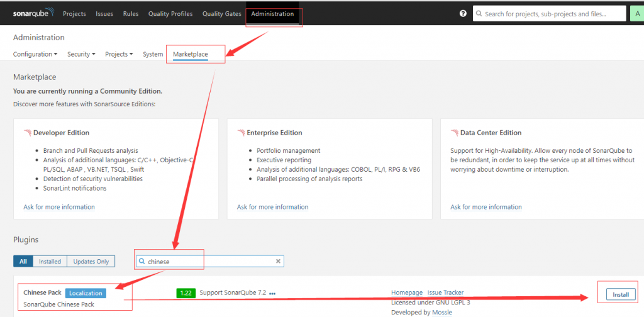Ask for more information about Enterprise Edition
The image size is (644, 317).
click(x=273, y=207)
